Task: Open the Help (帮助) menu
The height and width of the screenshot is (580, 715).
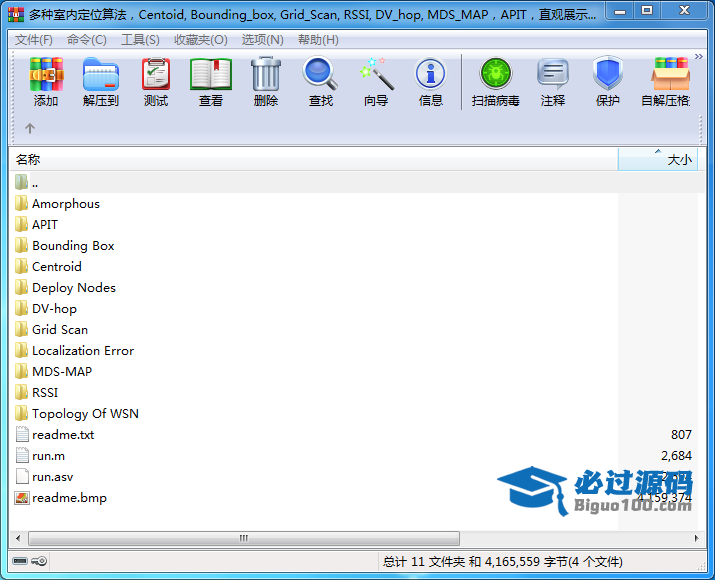Action: pyautogui.click(x=318, y=40)
